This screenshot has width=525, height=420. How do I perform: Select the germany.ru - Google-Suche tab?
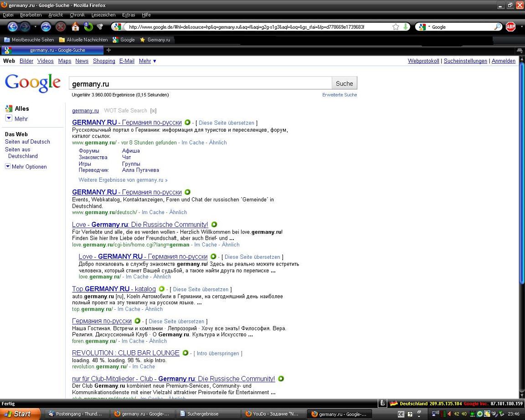coord(52,50)
